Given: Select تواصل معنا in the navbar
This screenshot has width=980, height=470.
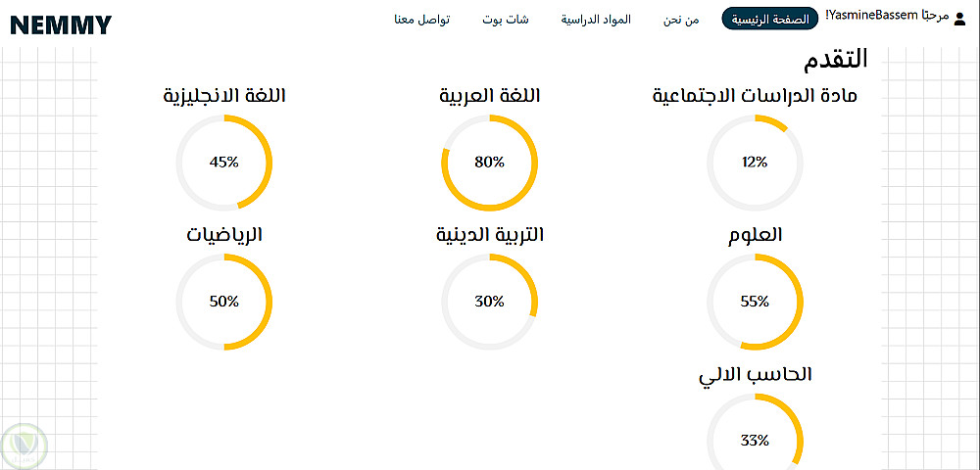Looking at the screenshot, I should (x=422, y=20).
